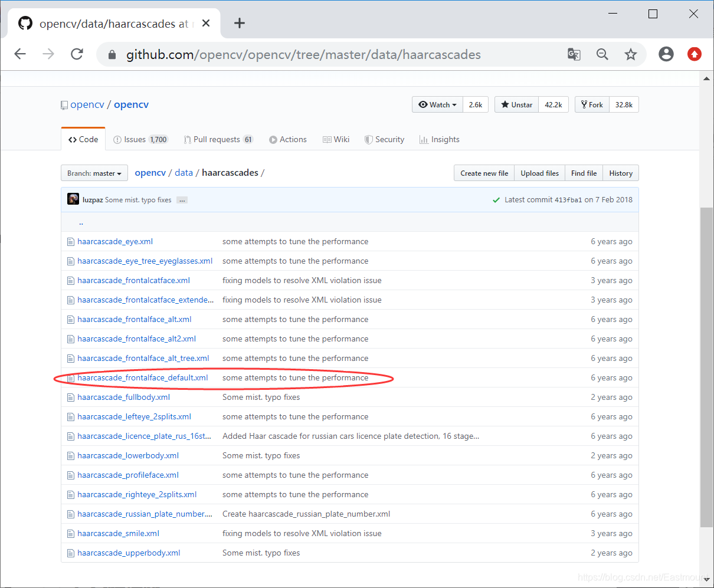Image resolution: width=714 pixels, height=588 pixels.
Task: Open haarcascade_smile.xml
Action: pos(118,534)
